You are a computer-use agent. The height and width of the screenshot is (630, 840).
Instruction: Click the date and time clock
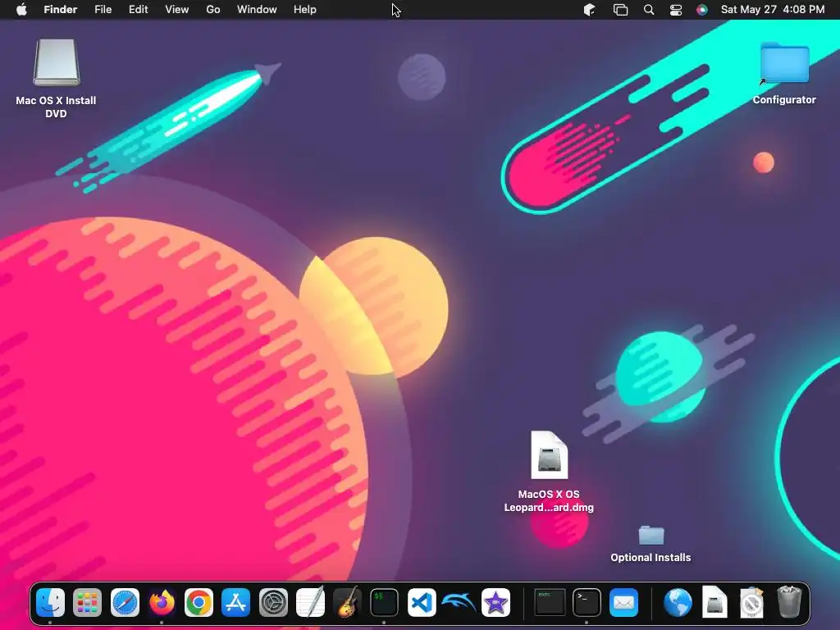pyautogui.click(x=773, y=10)
